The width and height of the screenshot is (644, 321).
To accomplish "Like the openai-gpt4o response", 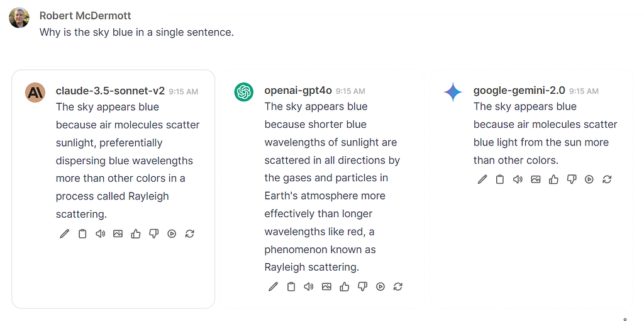I will pos(345,286).
